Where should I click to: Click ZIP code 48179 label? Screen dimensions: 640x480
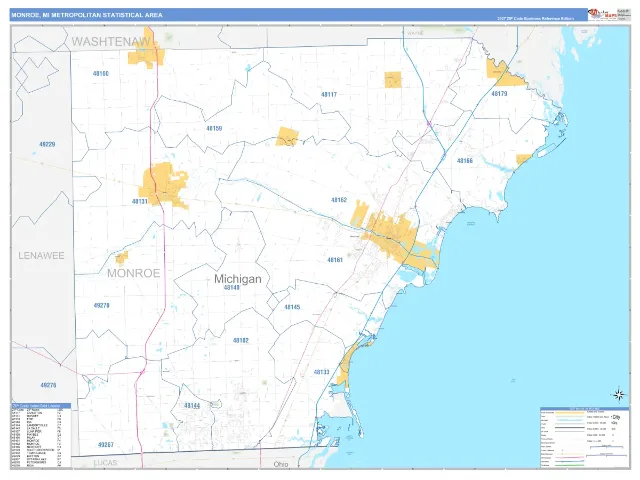[499, 93]
